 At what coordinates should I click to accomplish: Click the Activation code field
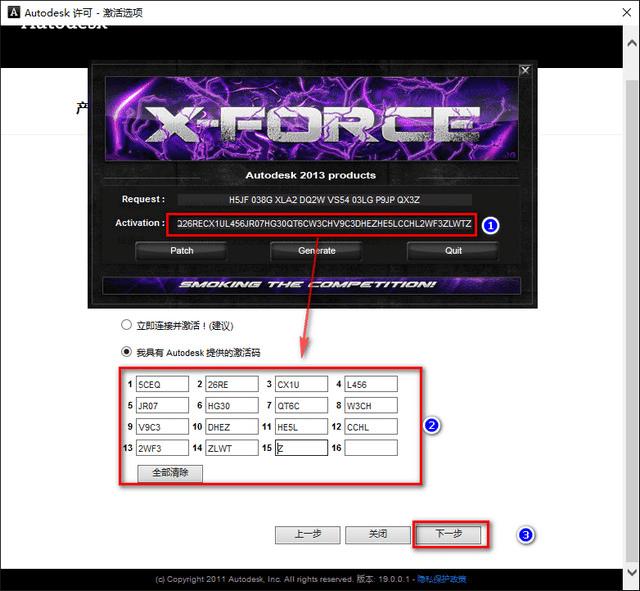(x=322, y=224)
